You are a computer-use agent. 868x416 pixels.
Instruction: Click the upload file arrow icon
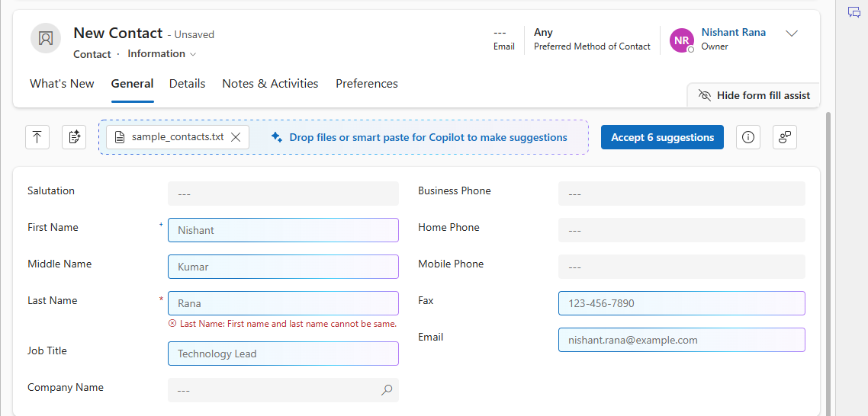pyautogui.click(x=37, y=137)
